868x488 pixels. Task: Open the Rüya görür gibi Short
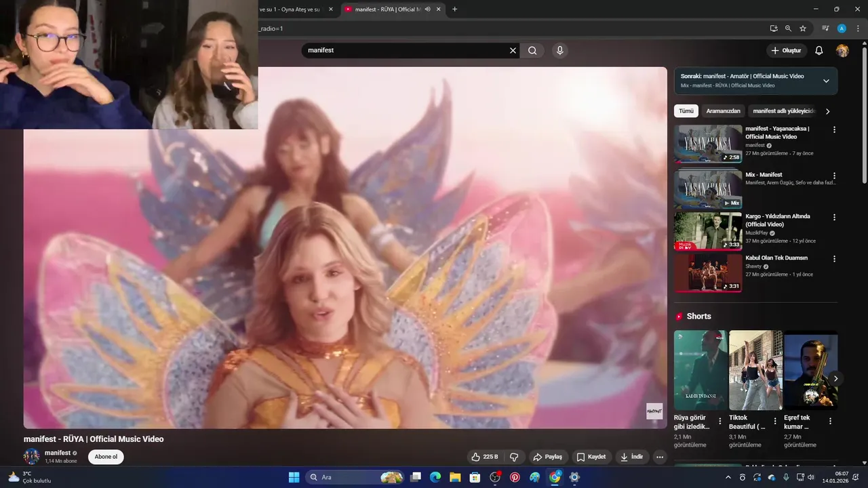tap(701, 370)
